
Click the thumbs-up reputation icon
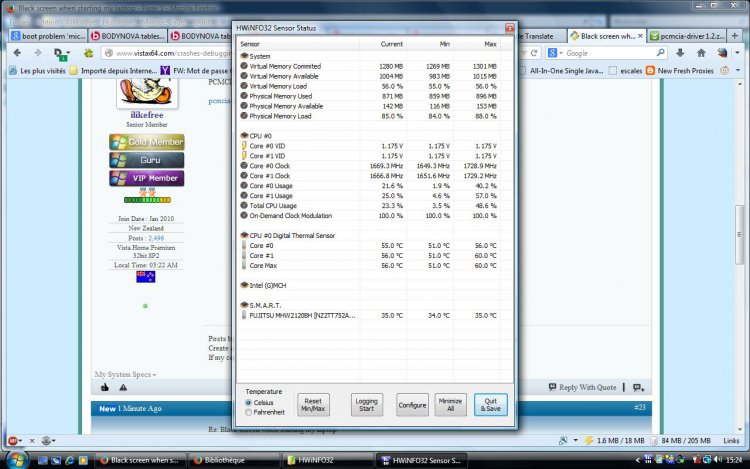coord(105,387)
